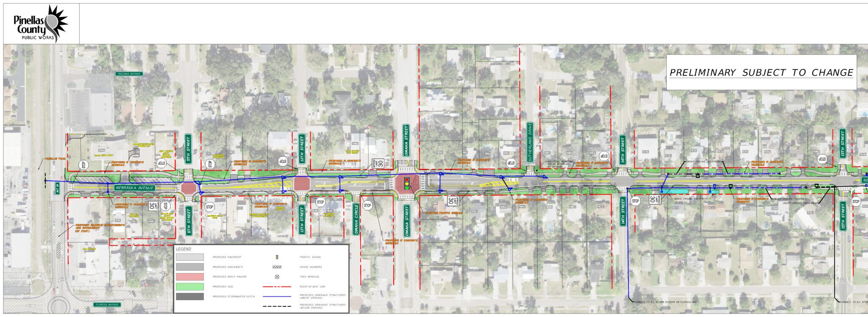Select the tree removal symbol in the legend
The height and width of the screenshot is (317, 868).
point(277,277)
